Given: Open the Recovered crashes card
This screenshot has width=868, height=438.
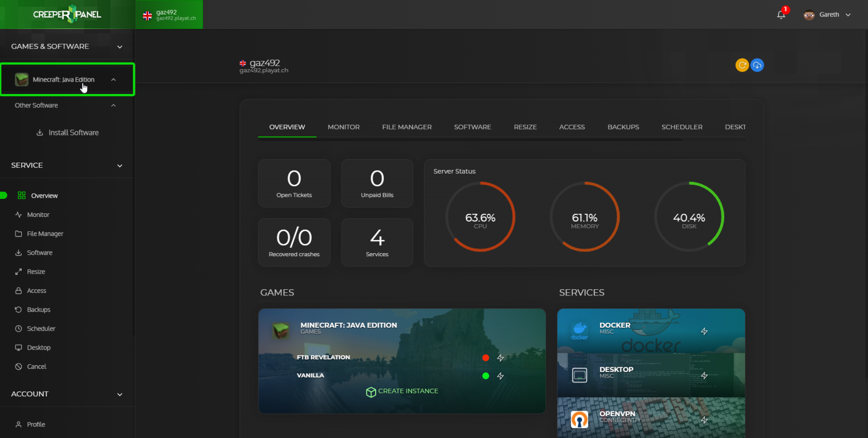Looking at the screenshot, I should (294, 242).
